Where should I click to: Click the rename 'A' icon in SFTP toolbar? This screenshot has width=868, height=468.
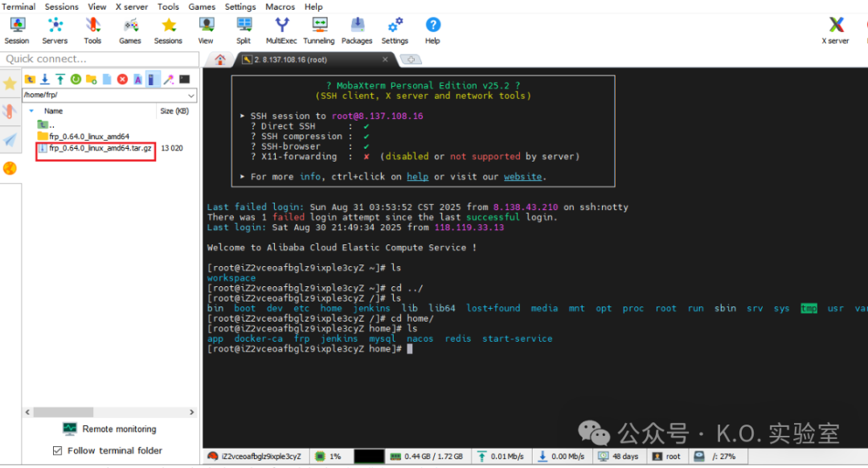click(138, 79)
